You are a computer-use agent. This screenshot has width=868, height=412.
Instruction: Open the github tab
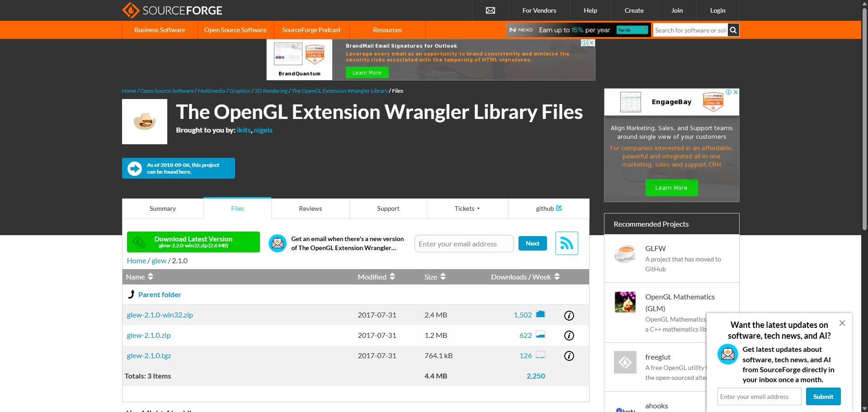pos(549,208)
